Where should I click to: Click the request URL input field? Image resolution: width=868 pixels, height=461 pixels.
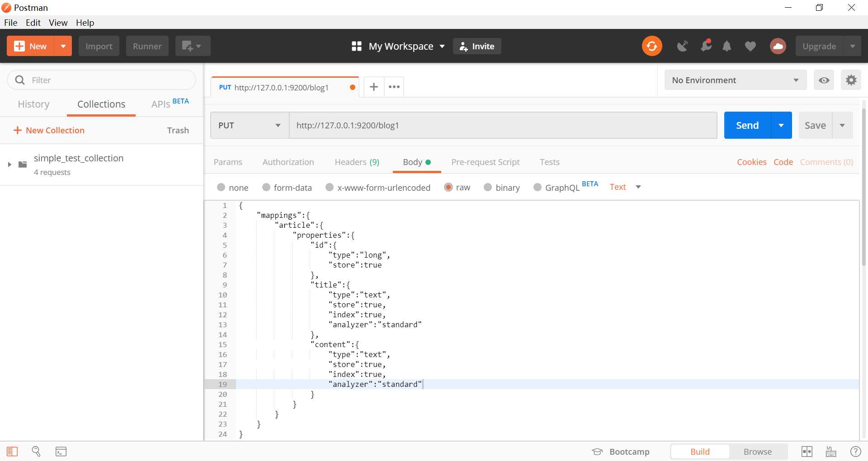coord(503,125)
